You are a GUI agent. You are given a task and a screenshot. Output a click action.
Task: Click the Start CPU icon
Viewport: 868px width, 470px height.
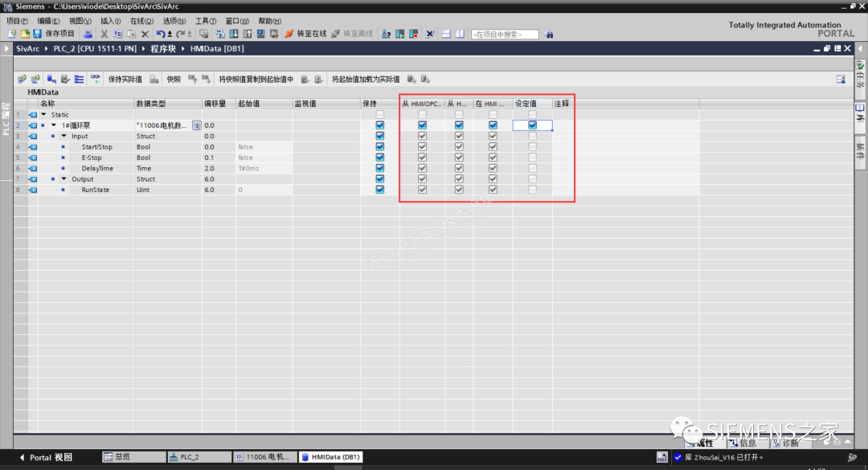tap(399, 34)
